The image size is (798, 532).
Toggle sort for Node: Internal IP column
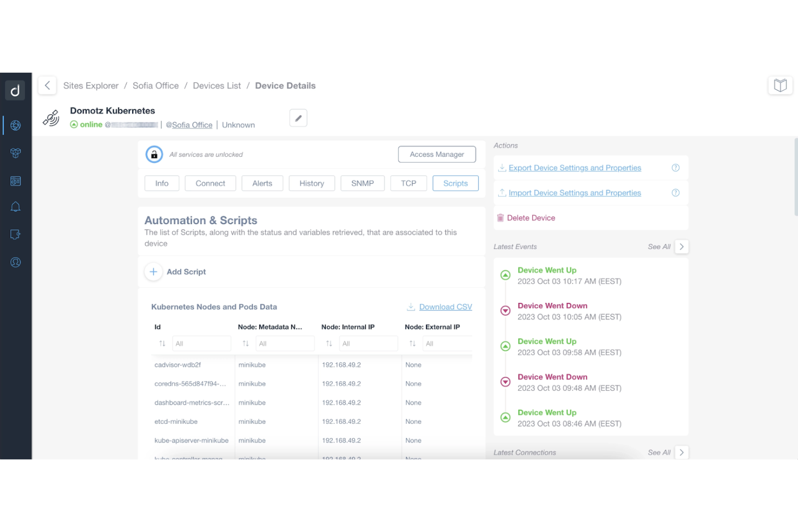pos(329,344)
